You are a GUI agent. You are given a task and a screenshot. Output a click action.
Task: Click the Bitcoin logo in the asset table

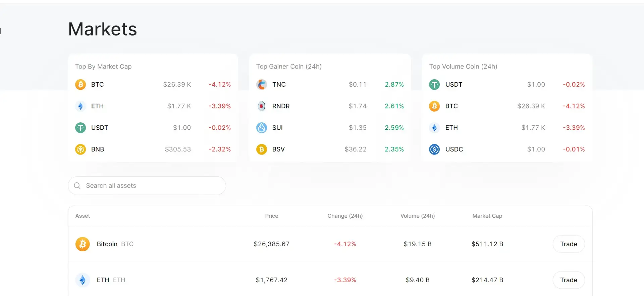pos(83,244)
